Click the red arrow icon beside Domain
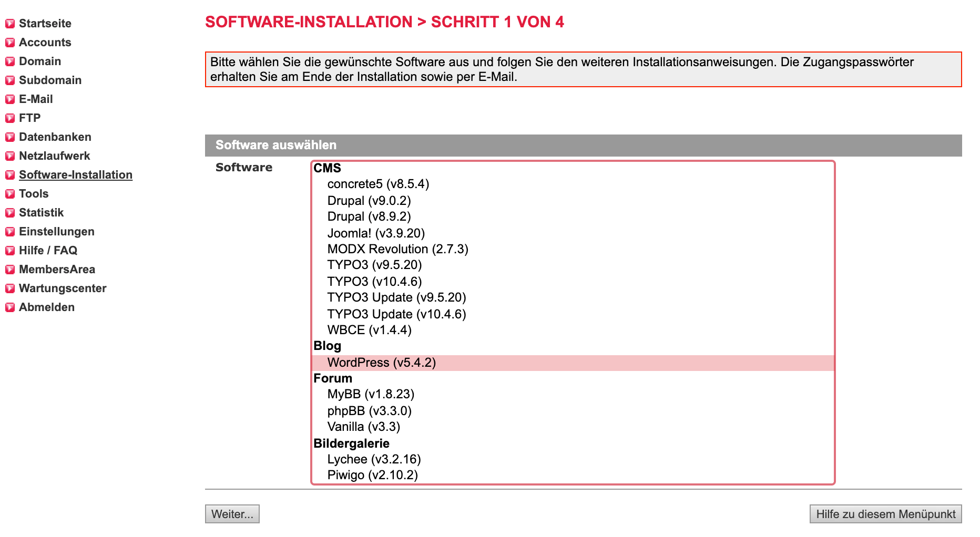980x537 pixels. click(x=10, y=61)
